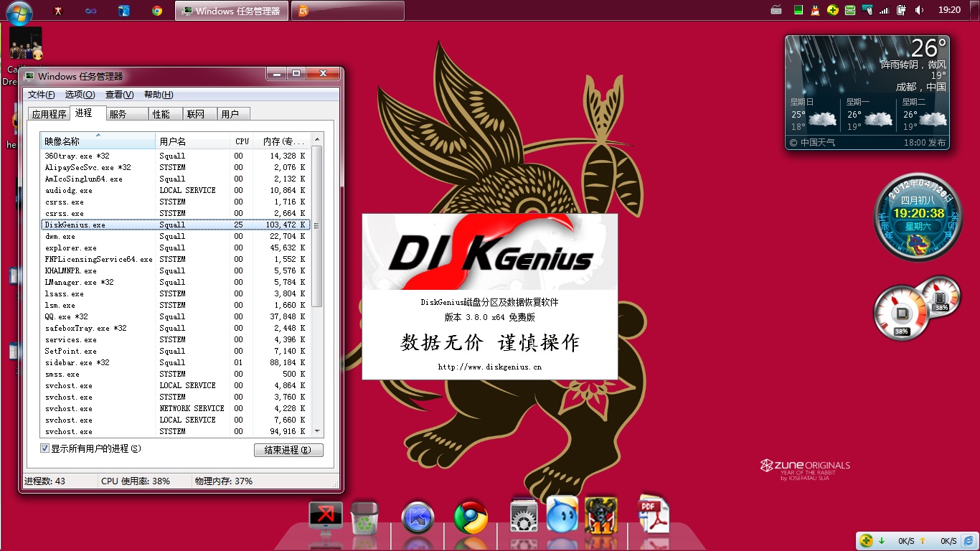The image size is (980, 551).
Task: Click the Task Manager window title icon
Action: (29, 76)
